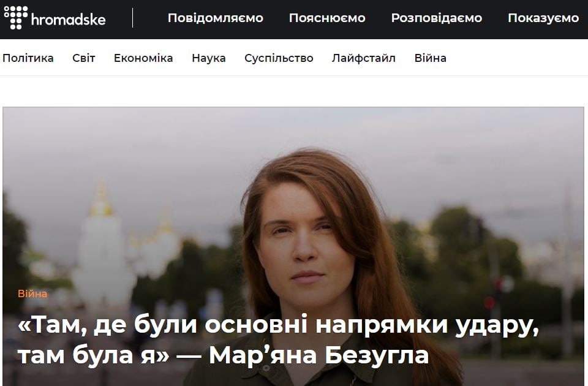Click the name Мар'яна Безугла in headline

(318, 355)
